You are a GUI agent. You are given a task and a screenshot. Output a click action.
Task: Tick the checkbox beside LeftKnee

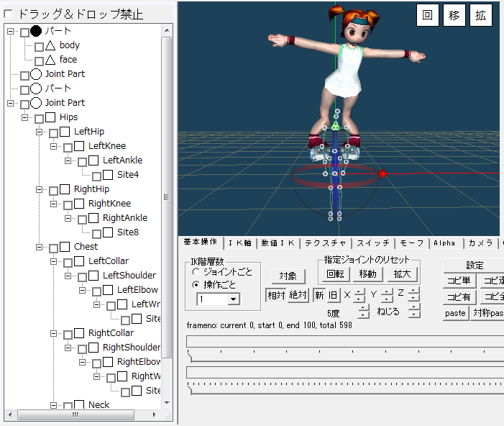tap(68, 147)
